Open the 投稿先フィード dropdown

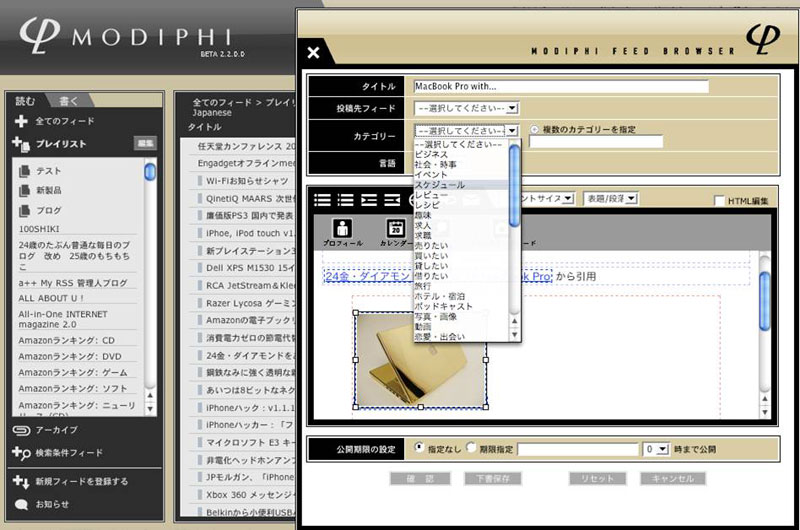[x=467, y=108]
